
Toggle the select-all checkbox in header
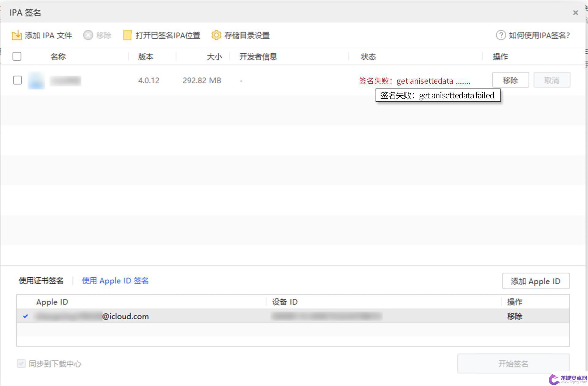point(17,56)
